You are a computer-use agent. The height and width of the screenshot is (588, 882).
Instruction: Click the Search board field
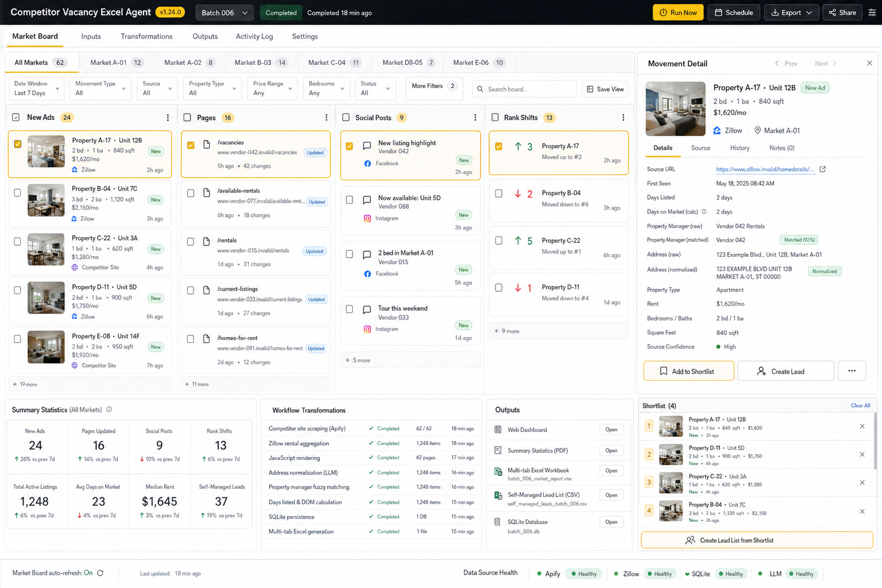[525, 89]
